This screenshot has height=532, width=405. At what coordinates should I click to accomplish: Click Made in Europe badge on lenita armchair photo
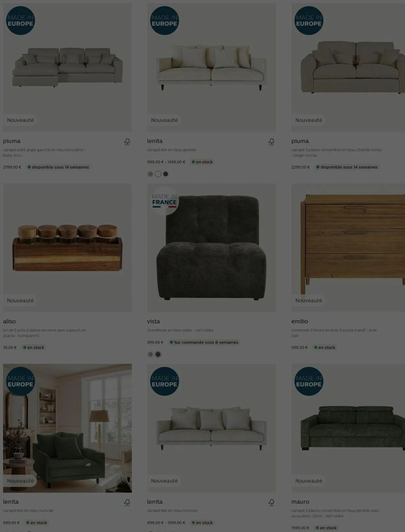[20, 381]
